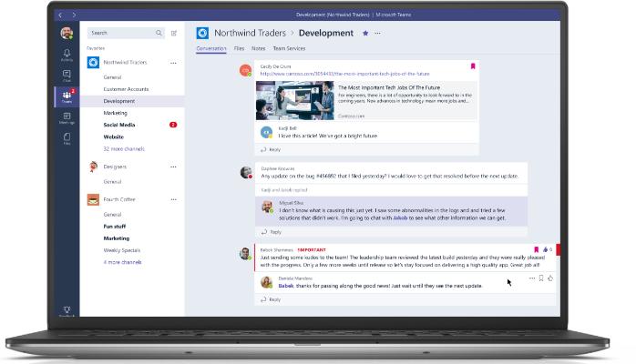Expand 32 more channels link
Screen dimensions: 636x364
[124, 149]
